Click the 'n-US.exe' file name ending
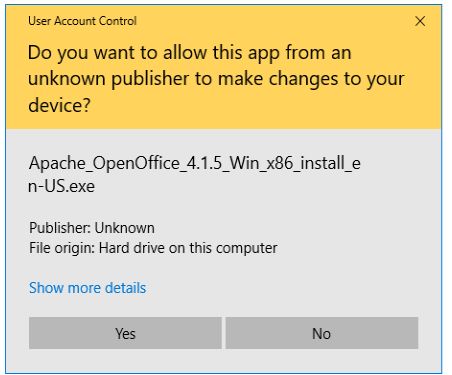 [x=62, y=186]
